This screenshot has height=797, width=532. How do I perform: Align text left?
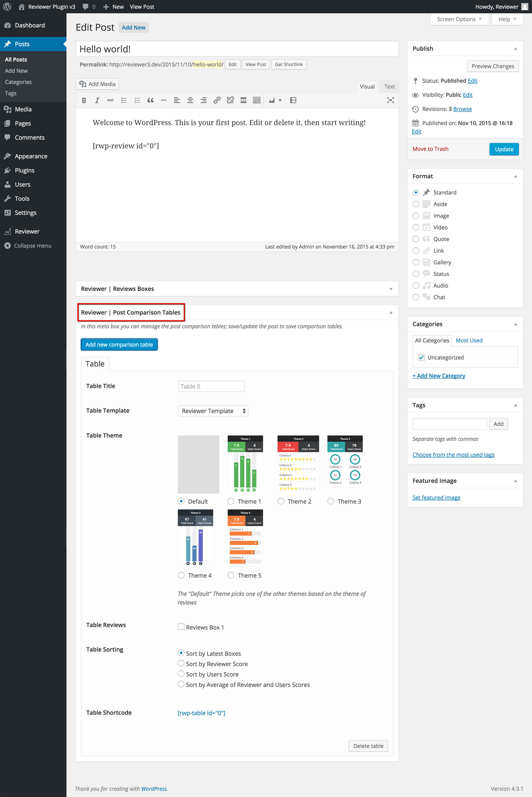[177, 100]
